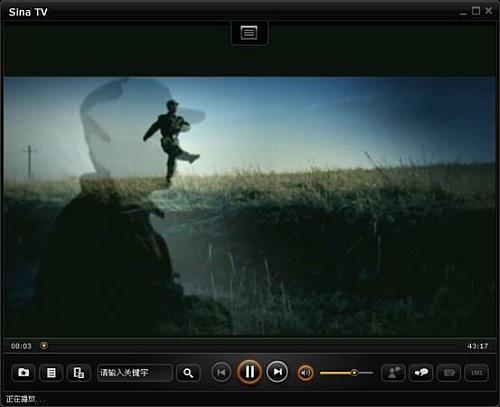
Task: Skip to the next track
Action: [x=277, y=372]
